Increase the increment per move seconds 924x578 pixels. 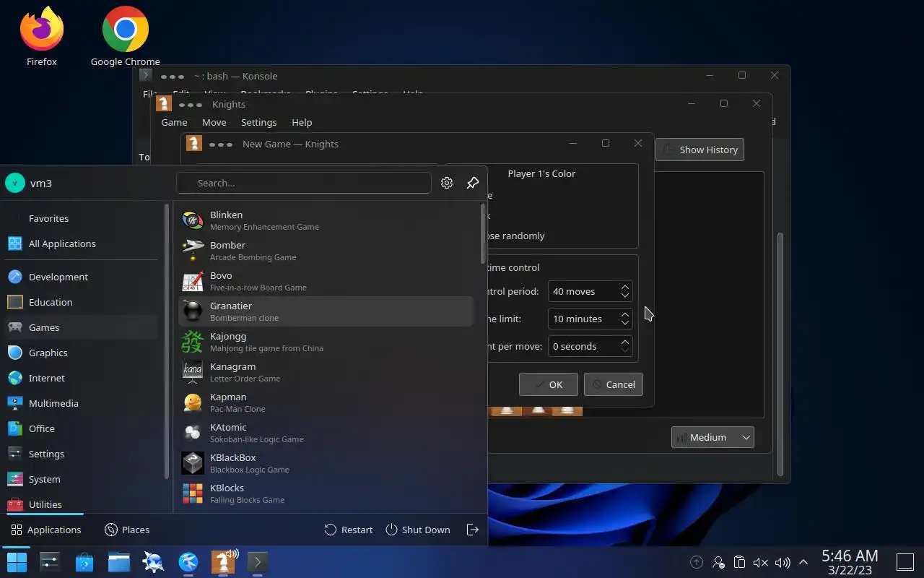pos(625,342)
